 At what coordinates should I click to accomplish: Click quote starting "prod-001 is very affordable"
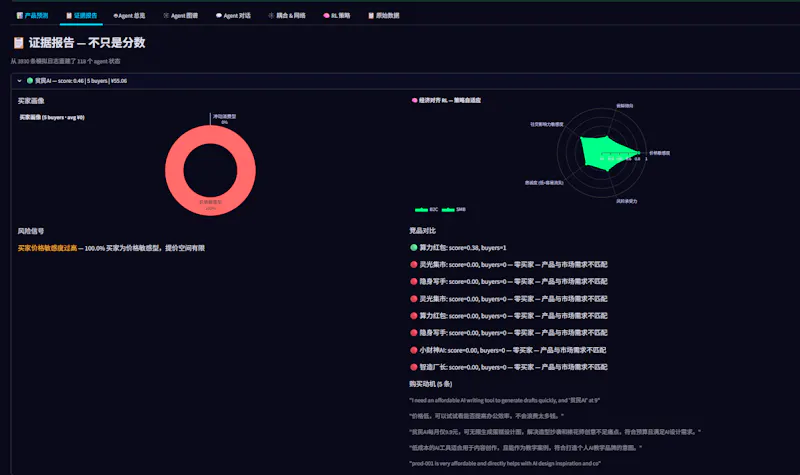(x=505, y=464)
